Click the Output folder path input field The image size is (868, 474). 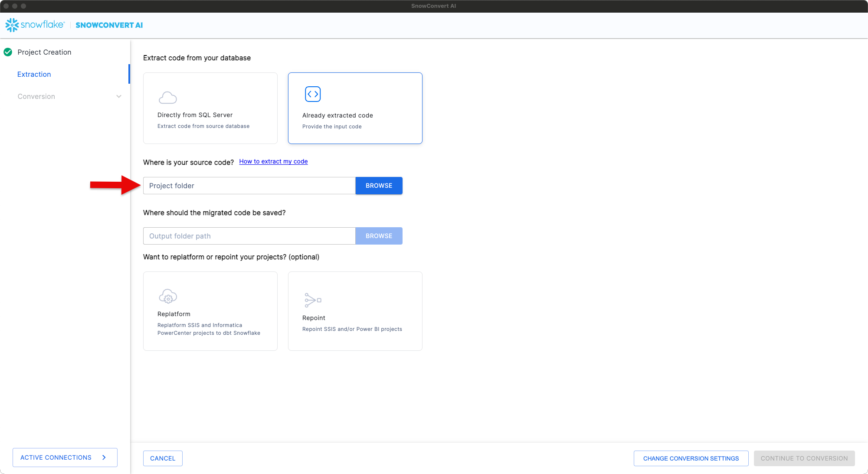click(249, 236)
